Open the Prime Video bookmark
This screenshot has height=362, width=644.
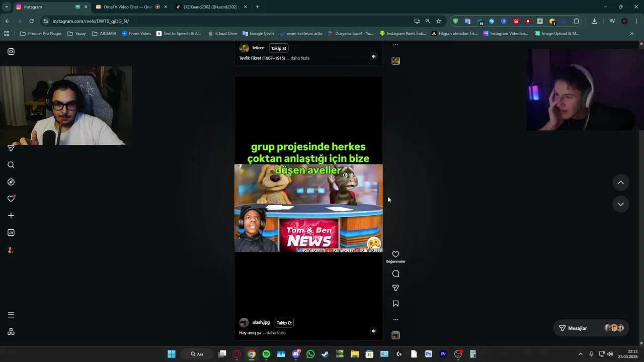point(136,34)
